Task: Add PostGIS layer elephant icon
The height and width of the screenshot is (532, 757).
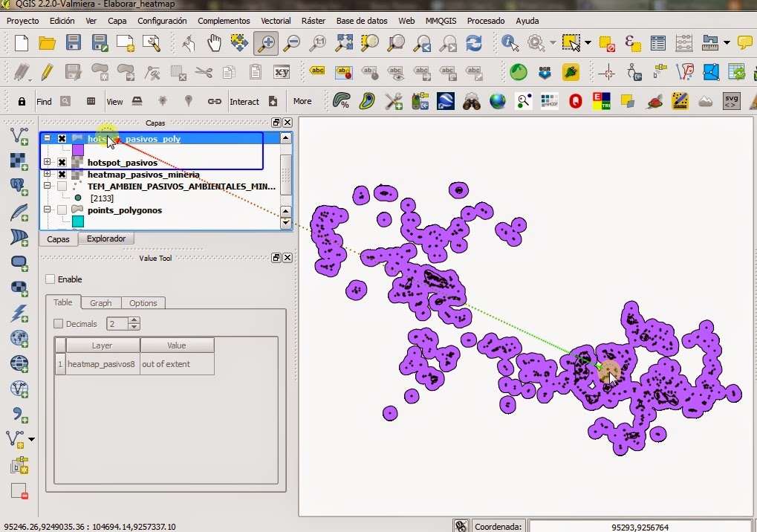Action: [19, 186]
